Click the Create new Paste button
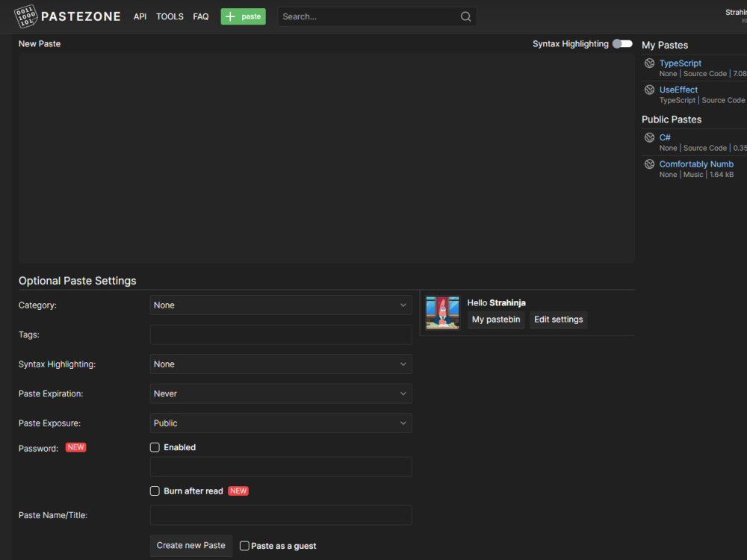 pyautogui.click(x=191, y=546)
